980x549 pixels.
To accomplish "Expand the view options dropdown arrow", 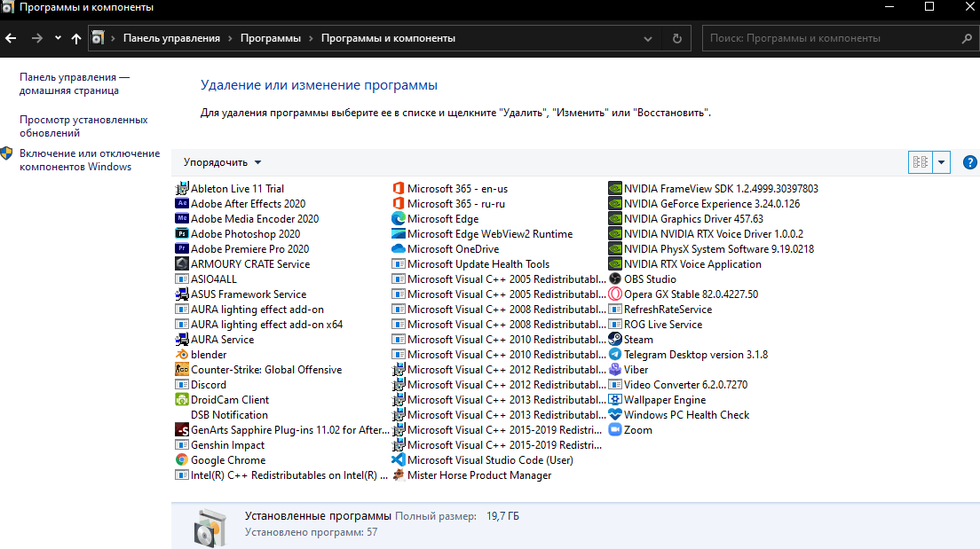I will tap(941, 162).
